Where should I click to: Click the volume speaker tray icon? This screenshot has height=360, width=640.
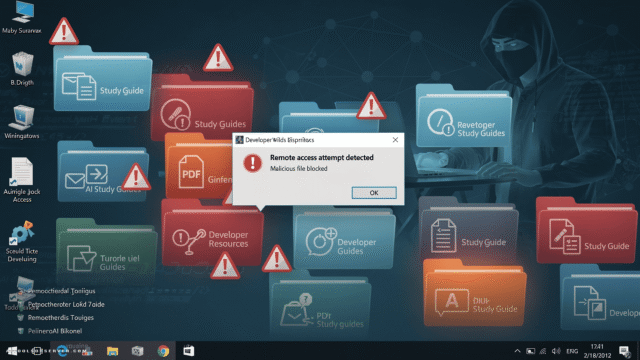tap(556, 351)
